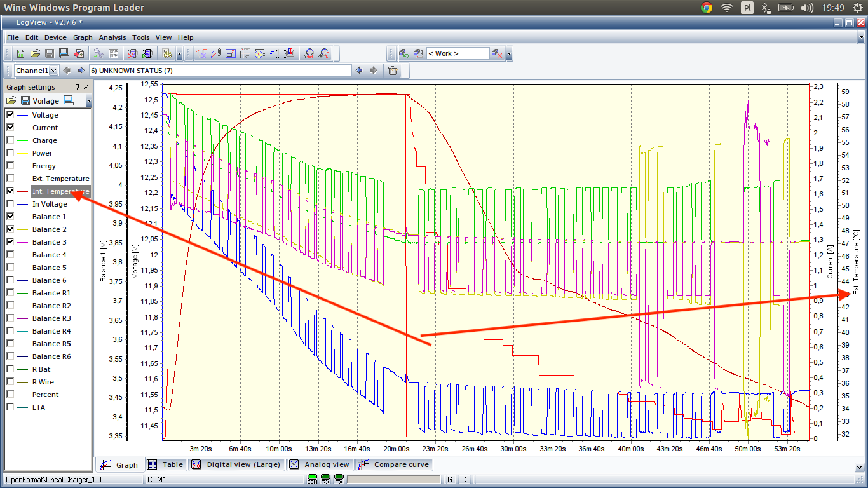Click the Vorlage save template icon
The width and height of the screenshot is (868, 488).
click(25, 101)
